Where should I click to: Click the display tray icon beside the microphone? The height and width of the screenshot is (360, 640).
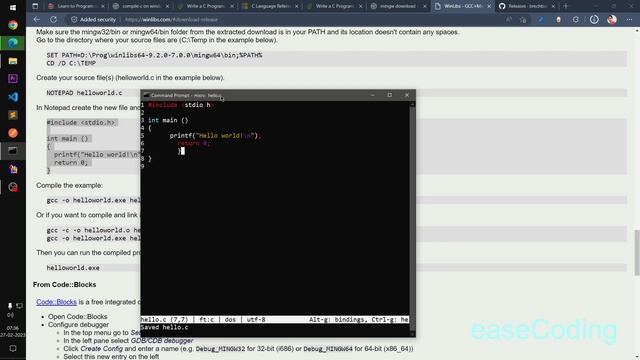[x=19, y=306]
